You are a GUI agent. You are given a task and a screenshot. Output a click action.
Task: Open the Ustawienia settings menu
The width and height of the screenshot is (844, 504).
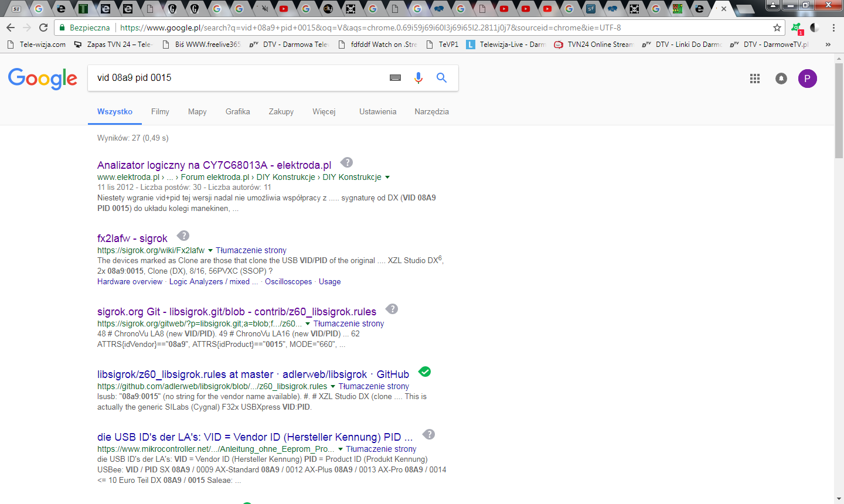tap(378, 111)
